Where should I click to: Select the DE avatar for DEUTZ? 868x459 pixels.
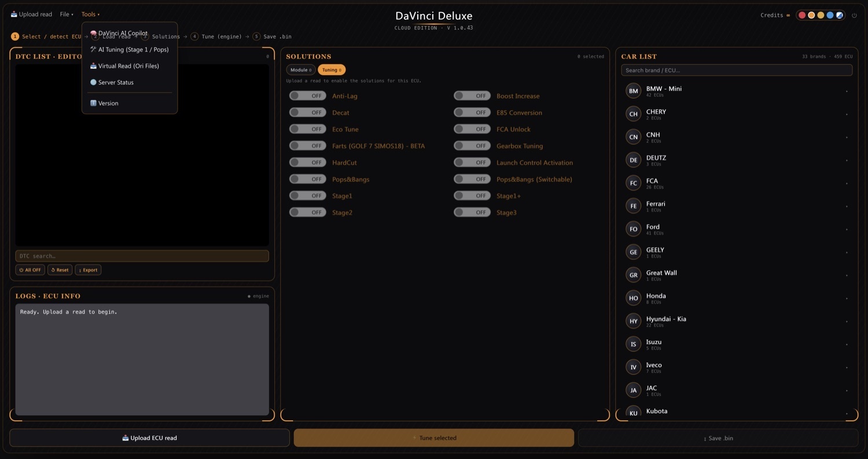coord(634,160)
